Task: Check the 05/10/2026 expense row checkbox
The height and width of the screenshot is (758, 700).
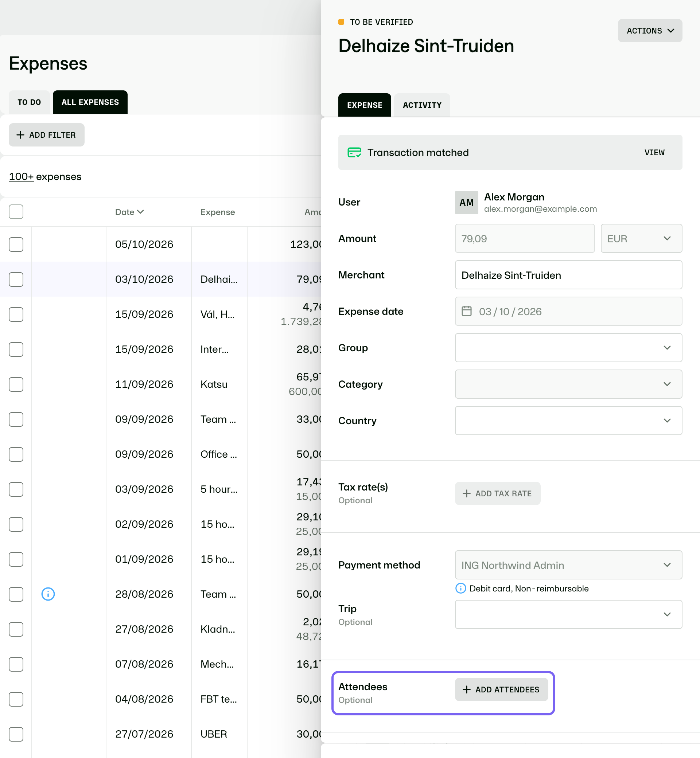Action: tap(16, 244)
